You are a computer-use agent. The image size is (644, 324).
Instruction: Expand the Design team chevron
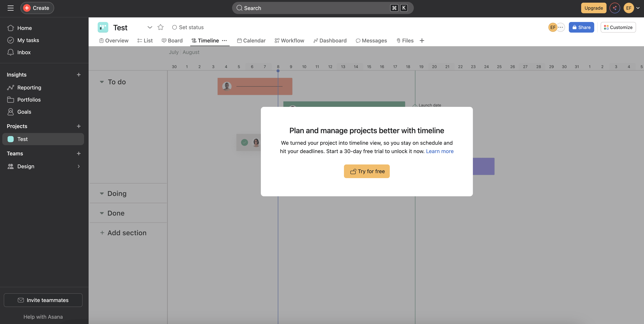point(79,166)
